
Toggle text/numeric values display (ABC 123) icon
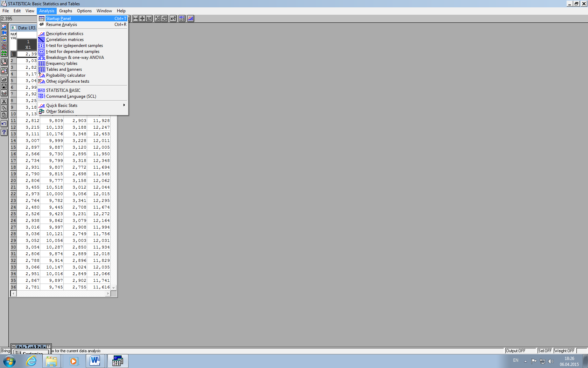click(x=182, y=19)
